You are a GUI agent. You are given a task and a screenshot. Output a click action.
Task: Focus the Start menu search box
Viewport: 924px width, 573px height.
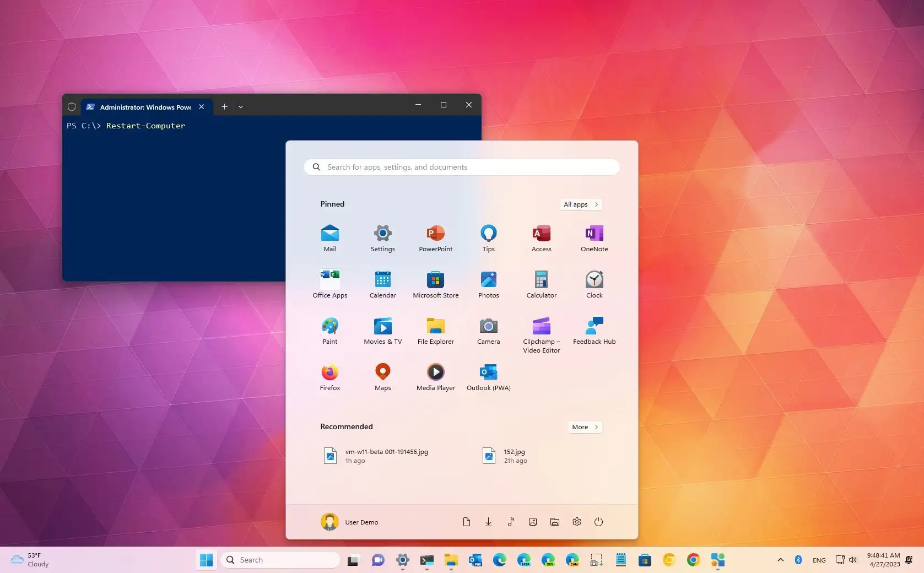point(462,167)
